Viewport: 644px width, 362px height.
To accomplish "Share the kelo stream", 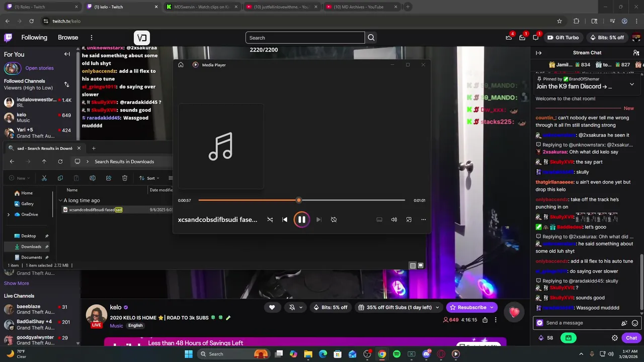I will coord(485,320).
